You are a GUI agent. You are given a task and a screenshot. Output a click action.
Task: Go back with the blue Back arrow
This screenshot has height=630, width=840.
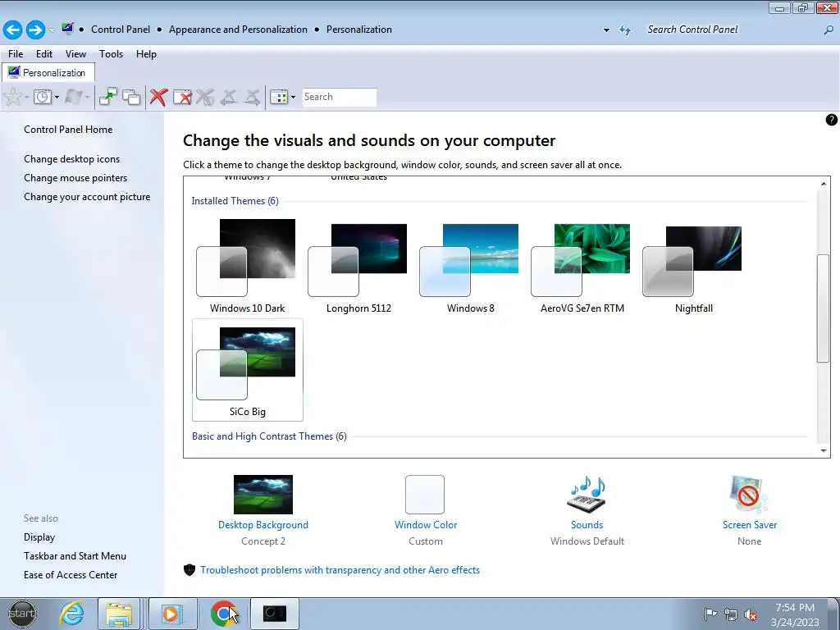coord(13,30)
